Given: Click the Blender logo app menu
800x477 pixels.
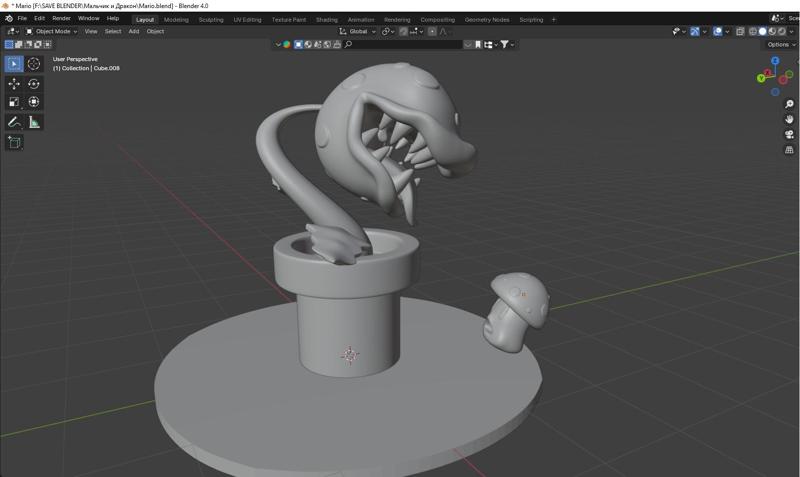Looking at the screenshot, I should coord(9,18).
